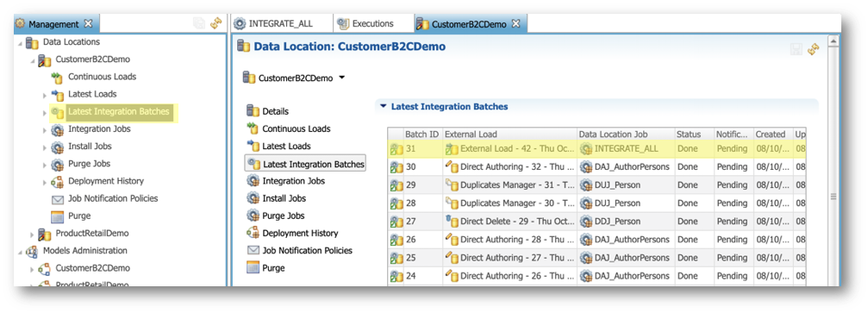The height and width of the screenshot is (313, 868).
Task: Collapse the Latest Integration Batches section
Action: pyautogui.click(x=383, y=106)
